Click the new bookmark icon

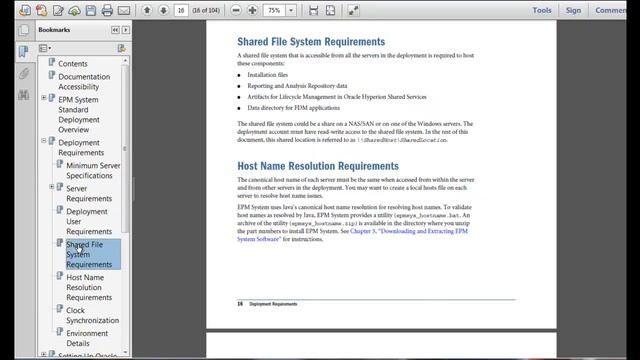[121, 49]
